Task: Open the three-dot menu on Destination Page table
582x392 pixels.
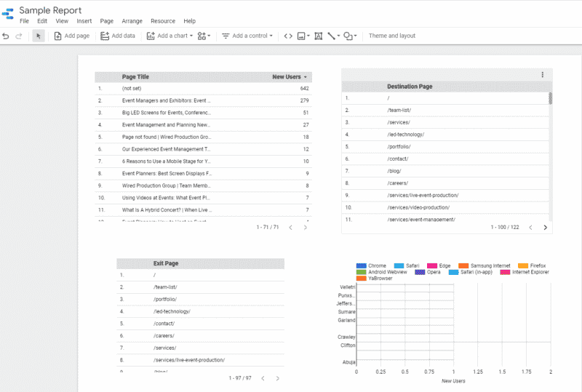Action: 542,75
